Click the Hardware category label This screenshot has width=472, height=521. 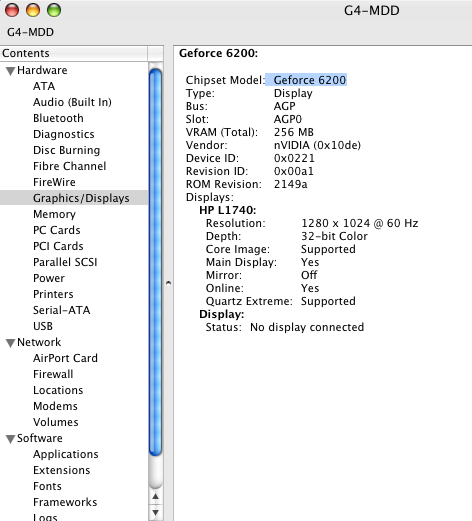[42, 70]
